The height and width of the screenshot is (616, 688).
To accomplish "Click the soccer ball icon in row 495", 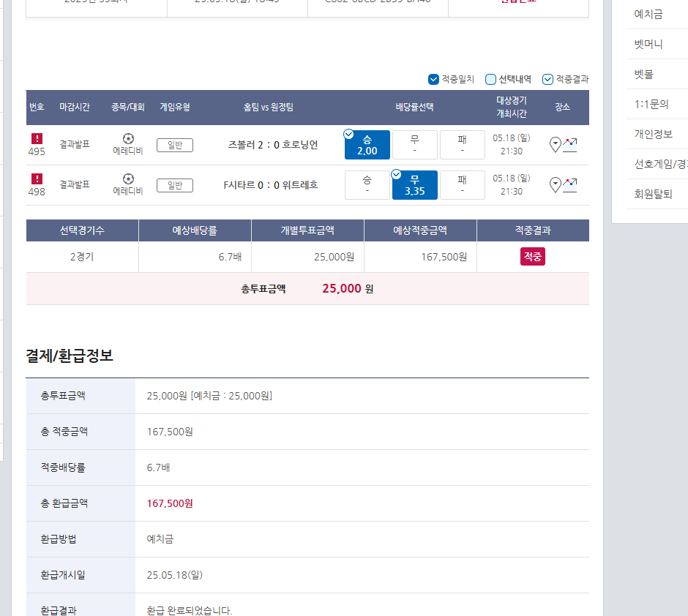I will [128, 139].
